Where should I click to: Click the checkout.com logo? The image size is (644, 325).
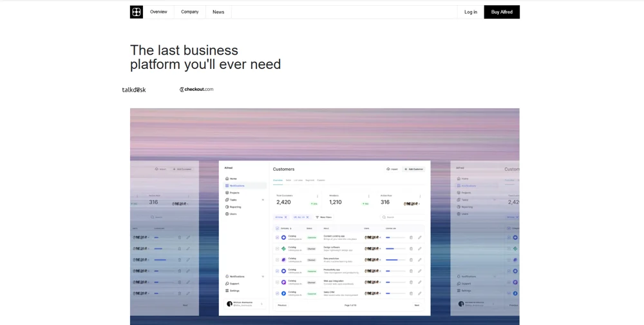(196, 89)
